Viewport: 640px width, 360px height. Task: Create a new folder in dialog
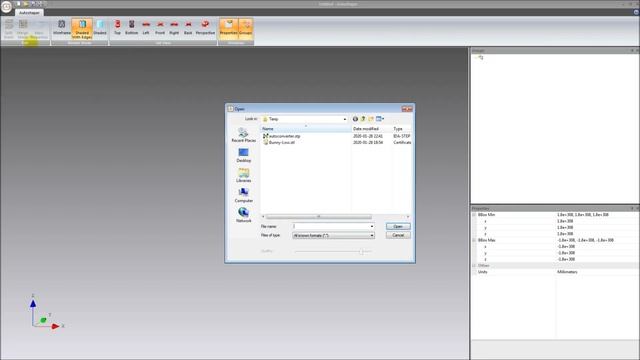click(x=371, y=119)
